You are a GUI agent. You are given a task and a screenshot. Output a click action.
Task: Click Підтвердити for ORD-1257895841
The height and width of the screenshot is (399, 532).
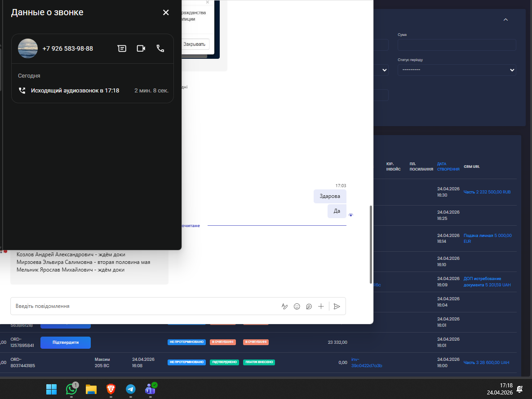click(66, 342)
